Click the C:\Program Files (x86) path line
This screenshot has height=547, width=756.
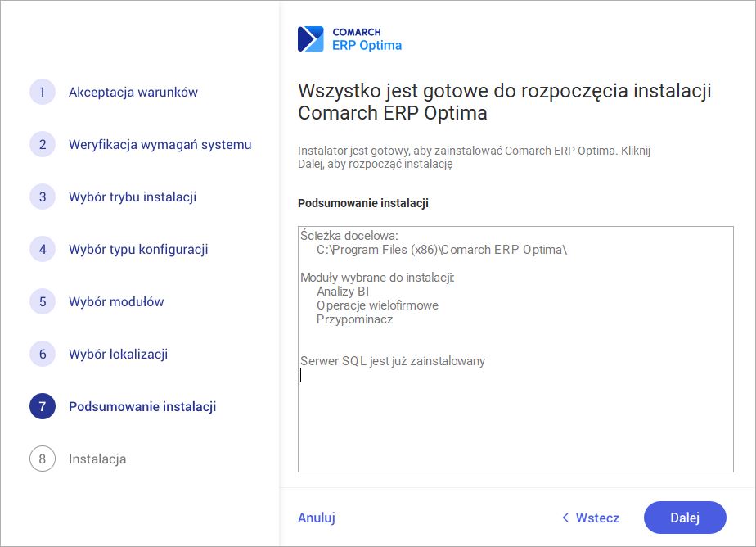click(442, 250)
